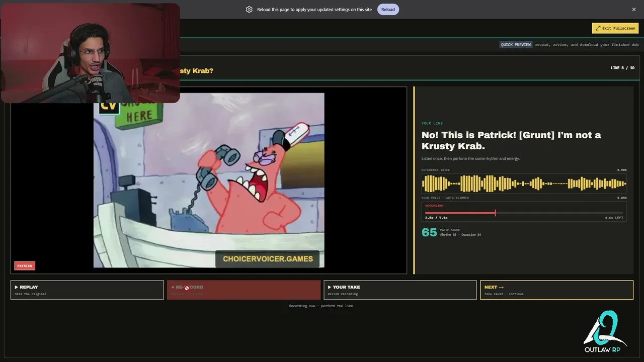
Task: Play back Your Take recording
Action: (x=400, y=290)
